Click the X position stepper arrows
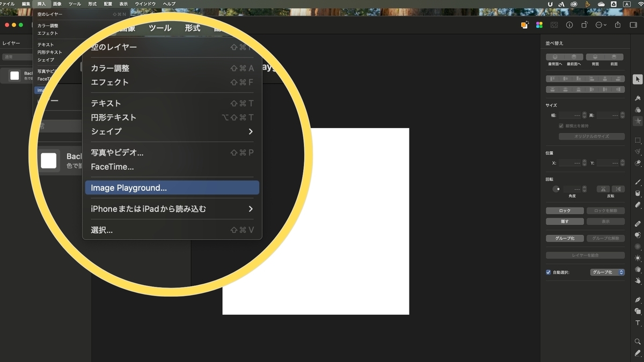Screen dimensions: 644x362 pyautogui.click(x=584, y=162)
